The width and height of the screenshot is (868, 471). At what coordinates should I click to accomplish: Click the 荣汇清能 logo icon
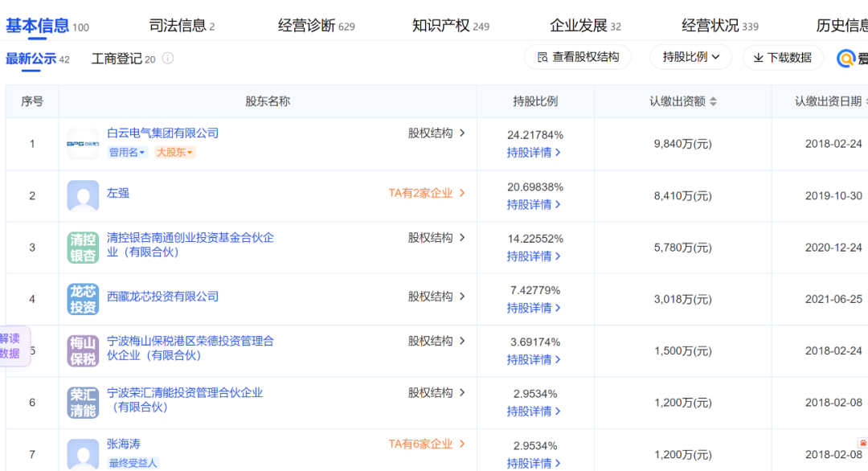[83, 403]
